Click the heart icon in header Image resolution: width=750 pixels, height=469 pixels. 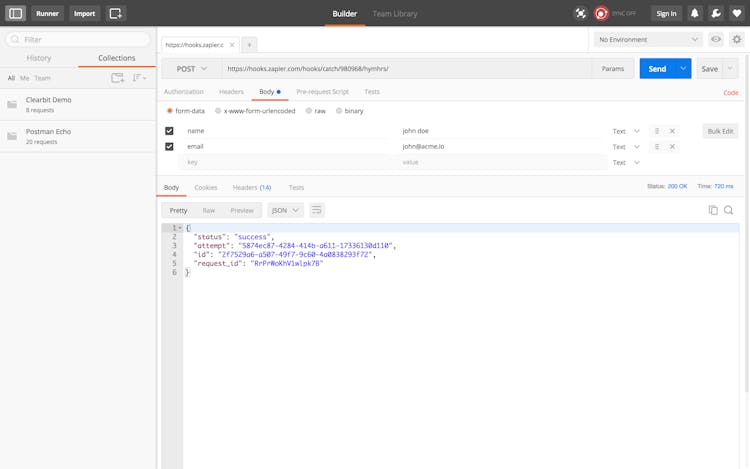pos(737,13)
